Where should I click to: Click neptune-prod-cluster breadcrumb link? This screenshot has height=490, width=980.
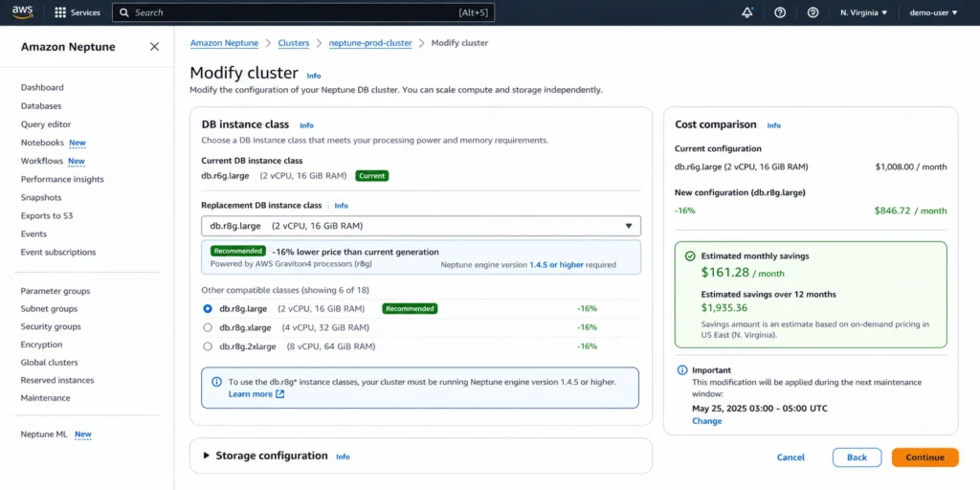pos(370,43)
